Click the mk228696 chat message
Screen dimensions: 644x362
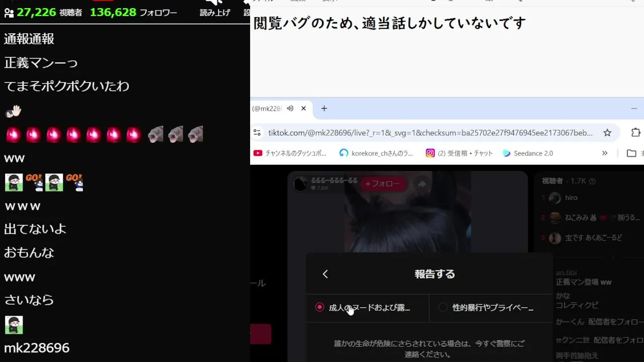tap(37, 348)
